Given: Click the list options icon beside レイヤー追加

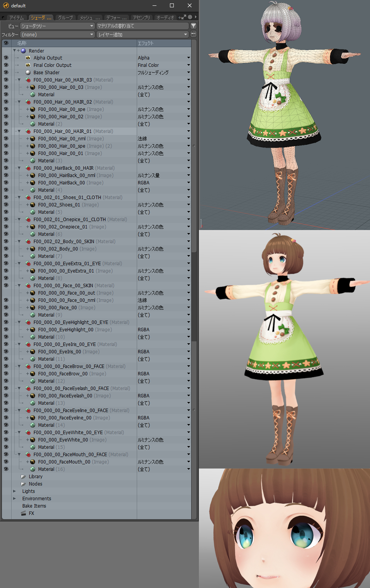Looking at the screenshot, I should [x=193, y=34].
